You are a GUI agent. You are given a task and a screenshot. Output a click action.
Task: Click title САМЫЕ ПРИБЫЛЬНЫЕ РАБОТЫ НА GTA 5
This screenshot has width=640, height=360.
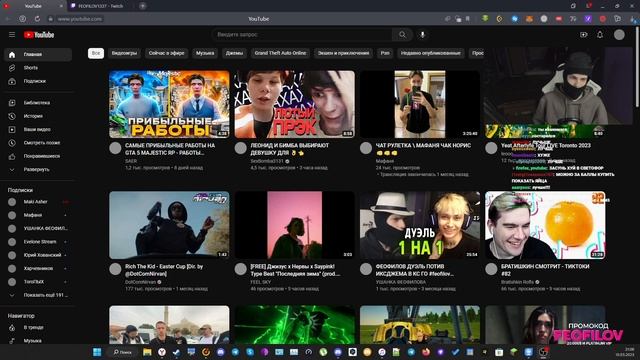click(170, 149)
